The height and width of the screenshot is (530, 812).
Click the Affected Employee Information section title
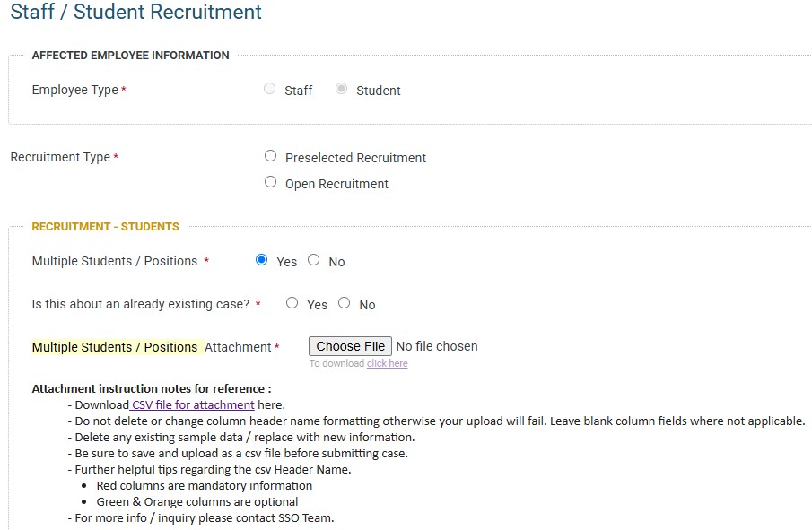(130, 56)
